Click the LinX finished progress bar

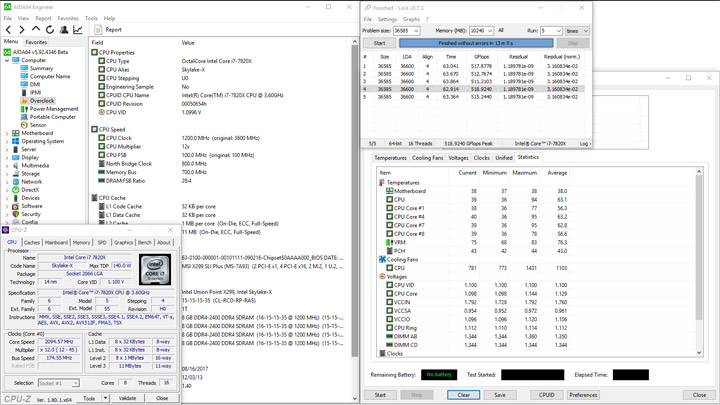point(475,43)
